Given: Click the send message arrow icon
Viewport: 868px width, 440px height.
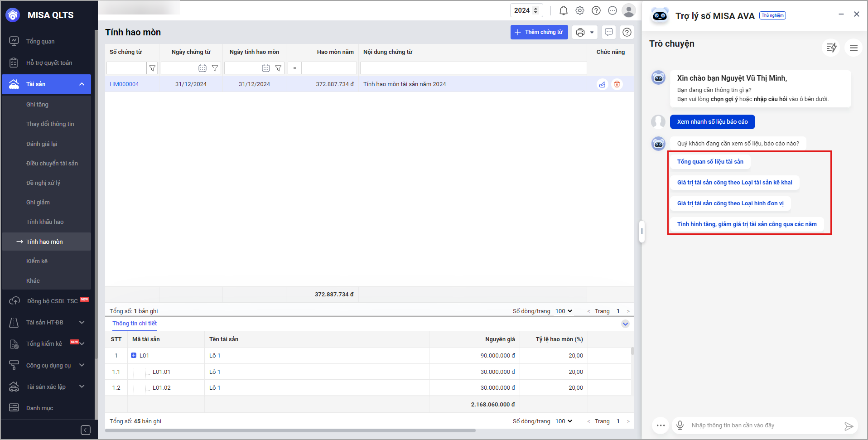Looking at the screenshot, I should pyautogui.click(x=849, y=426).
